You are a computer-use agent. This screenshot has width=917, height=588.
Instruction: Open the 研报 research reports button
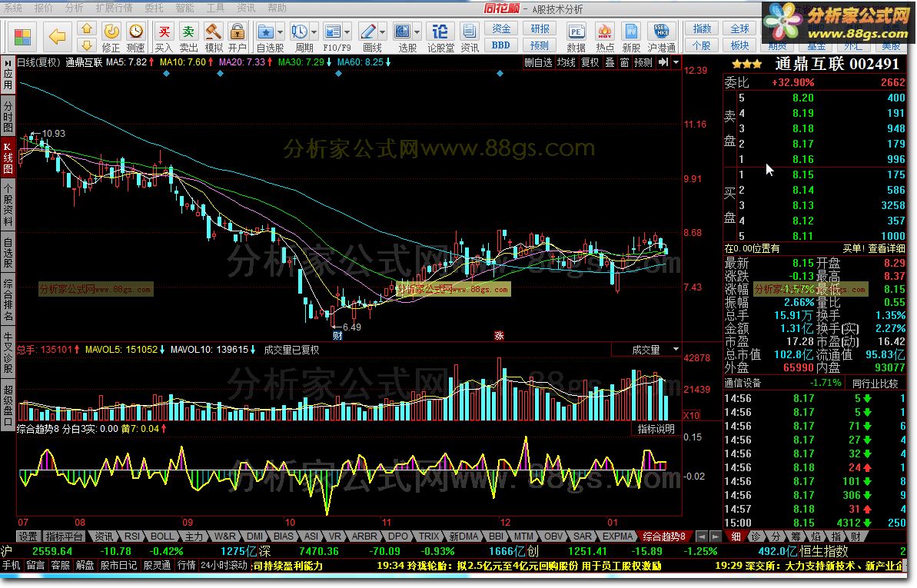[x=540, y=28]
